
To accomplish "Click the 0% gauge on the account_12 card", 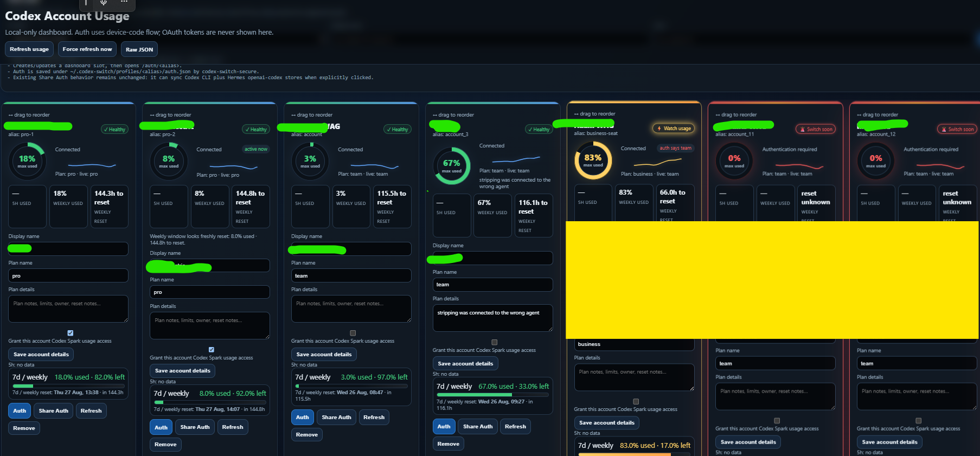I will coord(876,160).
